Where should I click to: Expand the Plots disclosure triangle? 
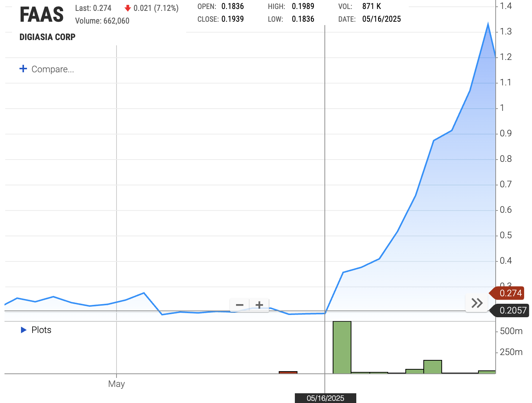click(x=24, y=330)
